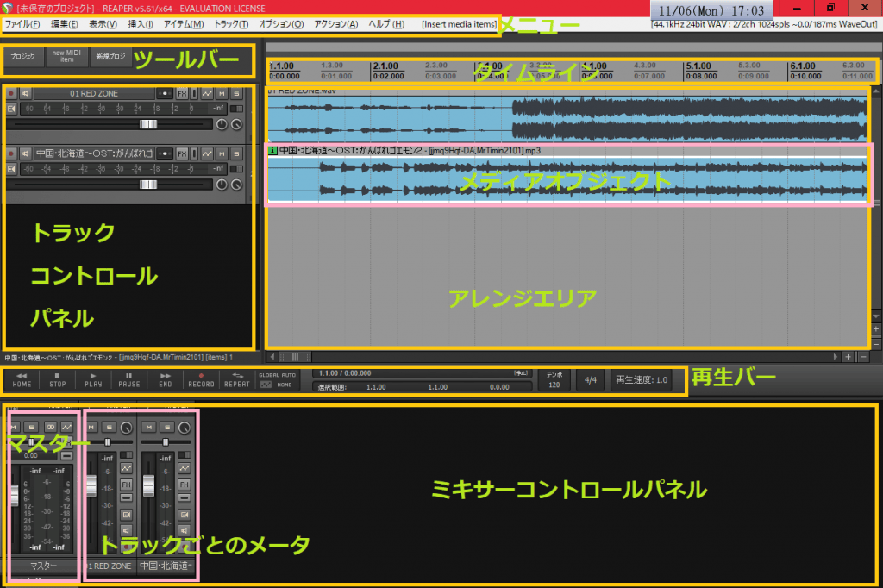Click pan knob on 中国･北海道 mixer strip
The width and height of the screenshot is (883, 588).
coord(185,428)
